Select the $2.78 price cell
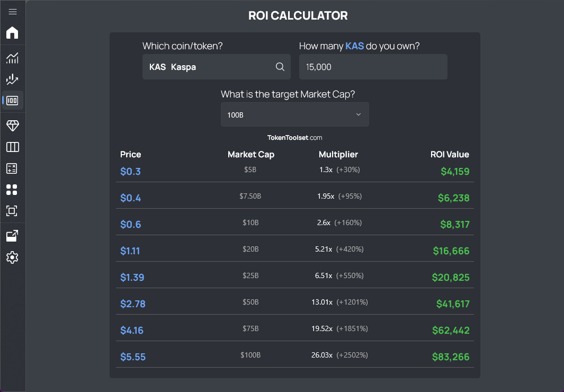The height and width of the screenshot is (392, 564). (133, 304)
